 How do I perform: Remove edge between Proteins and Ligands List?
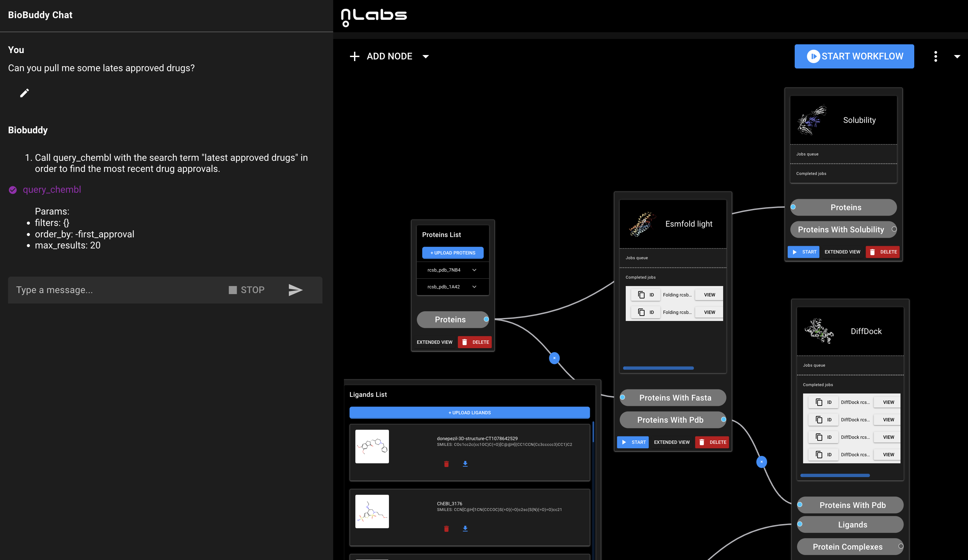point(554,358)
